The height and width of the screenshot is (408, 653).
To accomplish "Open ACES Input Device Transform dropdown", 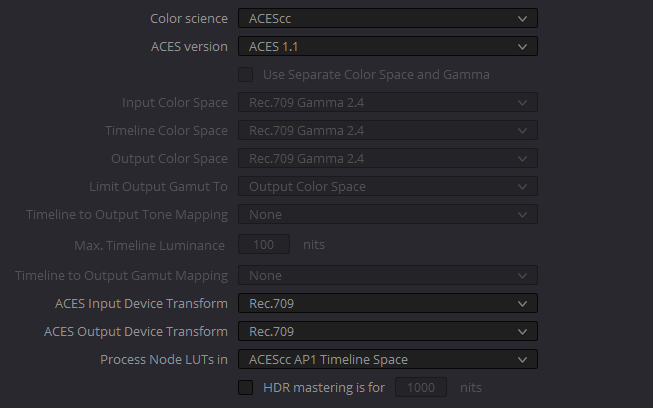I will pos(388,303).
